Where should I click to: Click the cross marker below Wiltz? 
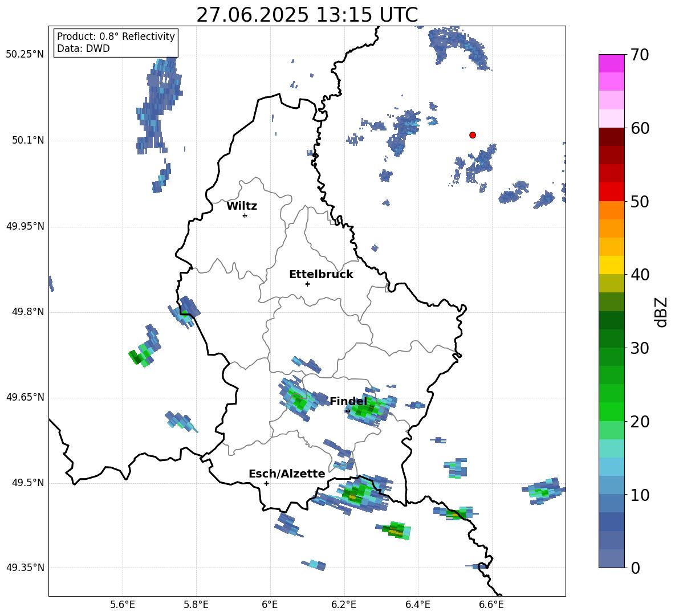245,215
